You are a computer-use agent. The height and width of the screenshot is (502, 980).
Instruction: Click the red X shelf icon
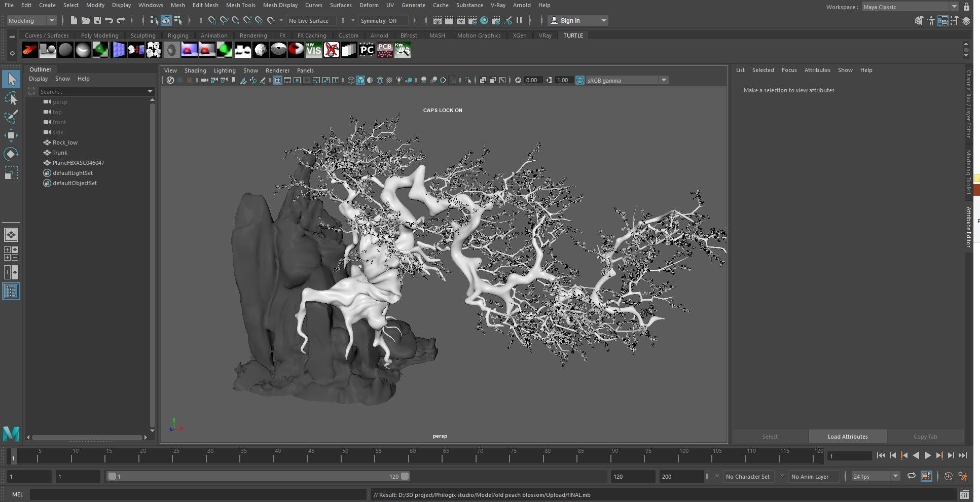pyautogui.click(x=332, y=50)
